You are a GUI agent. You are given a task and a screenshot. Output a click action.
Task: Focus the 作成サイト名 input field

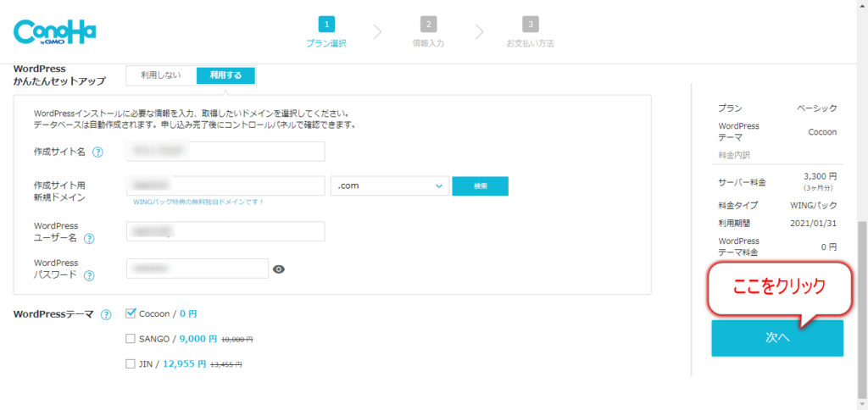tap(225, 152)
